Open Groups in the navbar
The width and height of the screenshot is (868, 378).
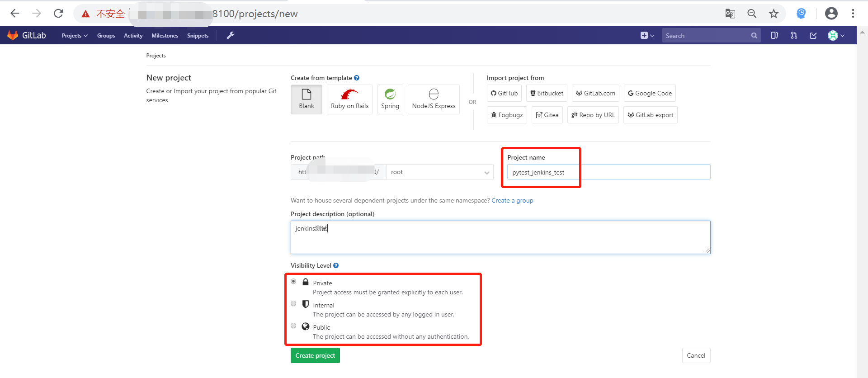pos(106,36)
